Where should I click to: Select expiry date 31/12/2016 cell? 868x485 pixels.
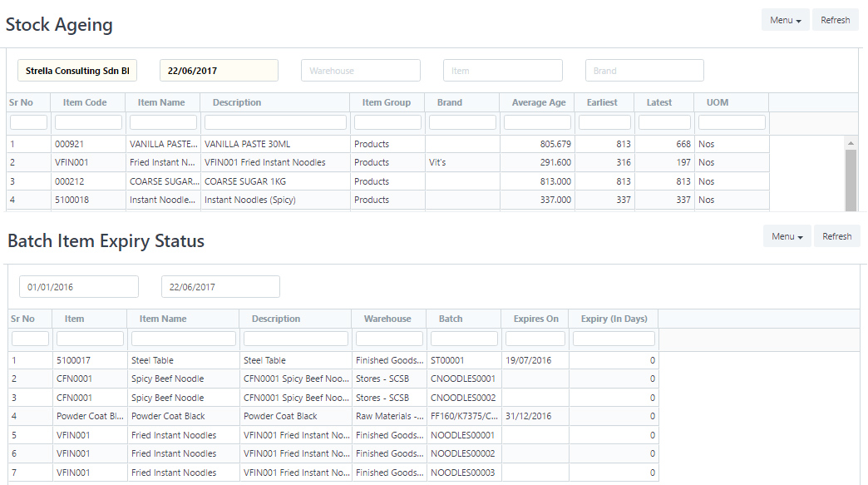(x=535, y=416)
